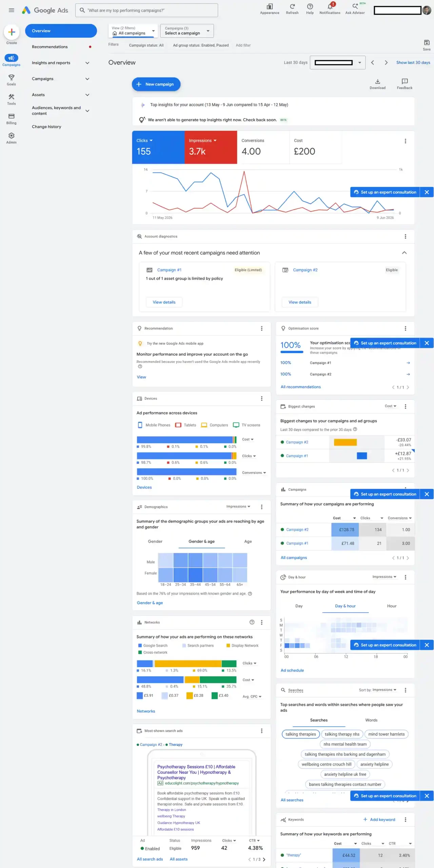Change Impressions metric on scorecard

(x=202, y=140)
